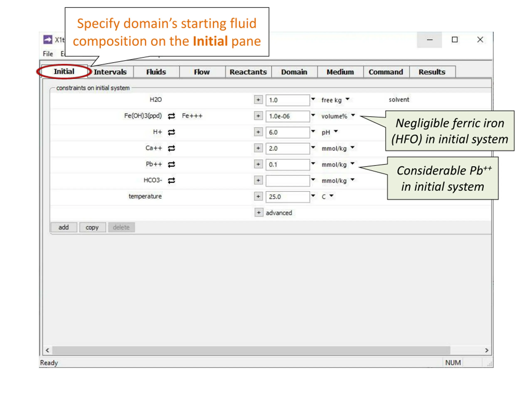Viewport: 532px width, 399px height.
Task: Click the empty HCO3- value field
Action: [288, 181]
